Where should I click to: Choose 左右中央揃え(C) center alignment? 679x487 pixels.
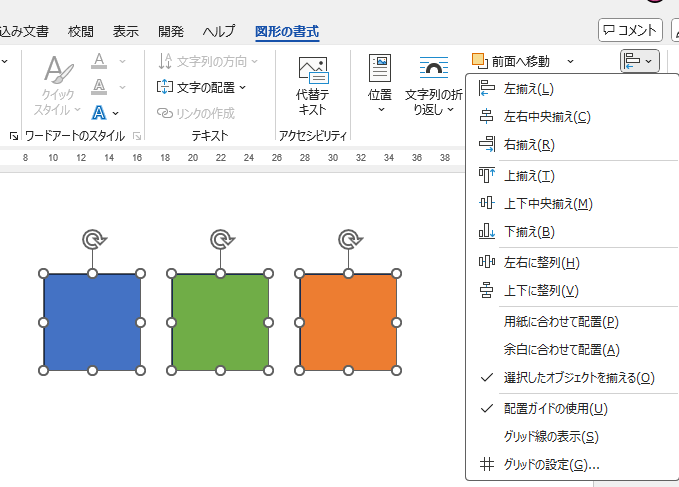click(x=574, y=116)
